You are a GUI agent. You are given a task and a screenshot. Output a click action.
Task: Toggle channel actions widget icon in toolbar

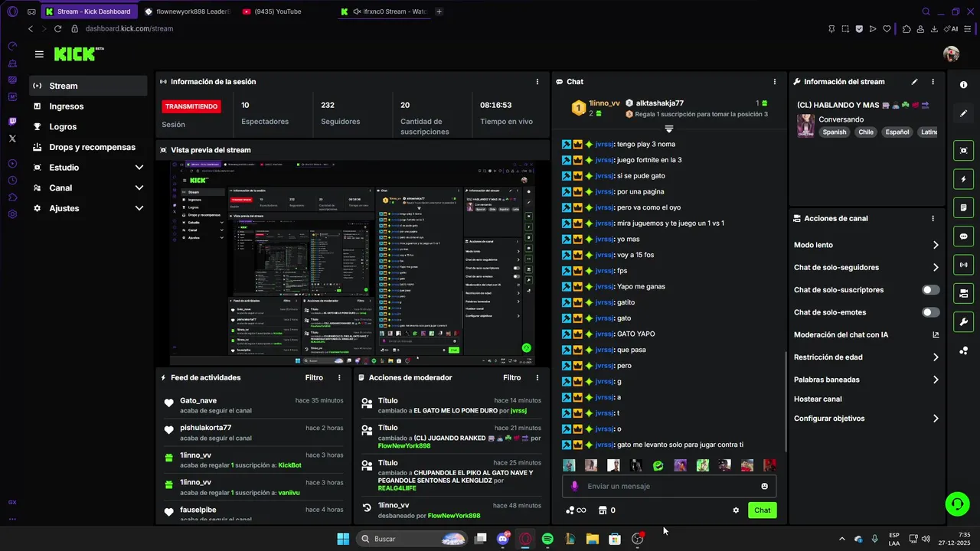pos(963,293)
